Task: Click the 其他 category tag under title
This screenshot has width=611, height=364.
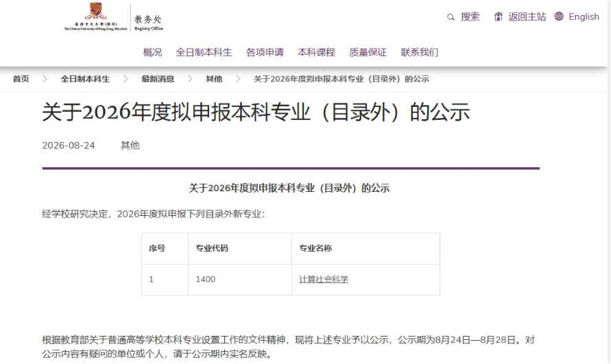Action: [130, 145]
